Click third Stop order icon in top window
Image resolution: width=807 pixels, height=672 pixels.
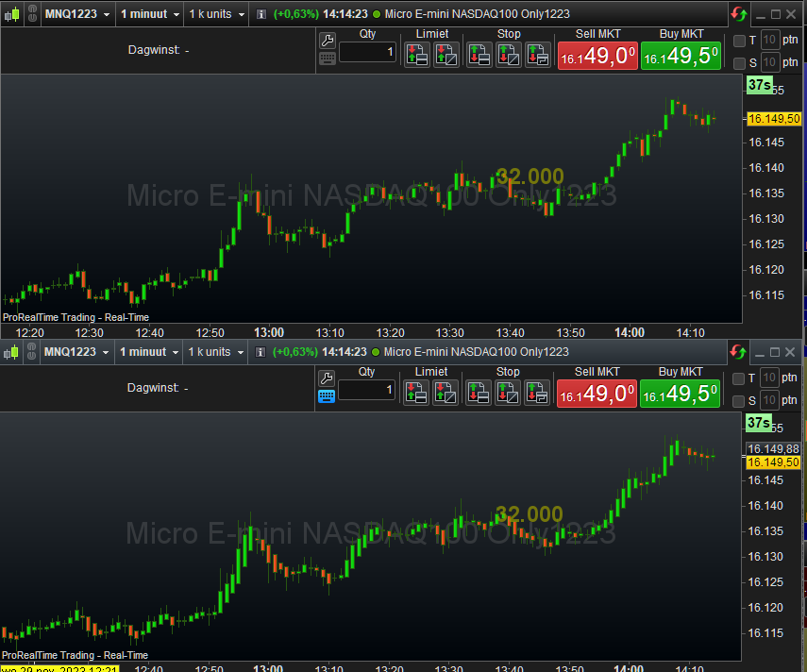point(538,55)
